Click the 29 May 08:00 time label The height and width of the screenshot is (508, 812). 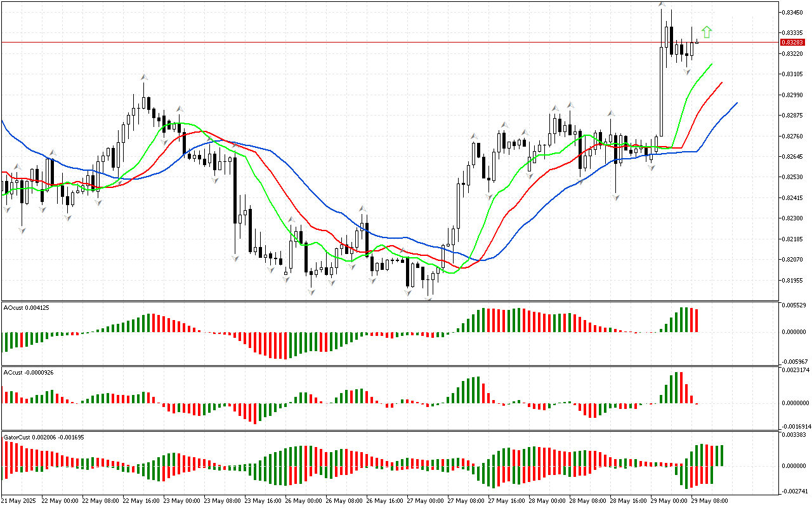709,500
